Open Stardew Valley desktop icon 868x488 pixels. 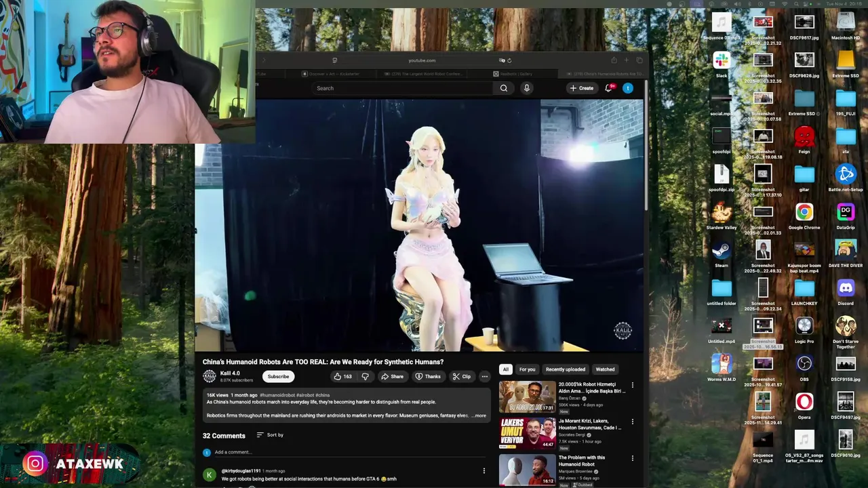tap(722, 212)
